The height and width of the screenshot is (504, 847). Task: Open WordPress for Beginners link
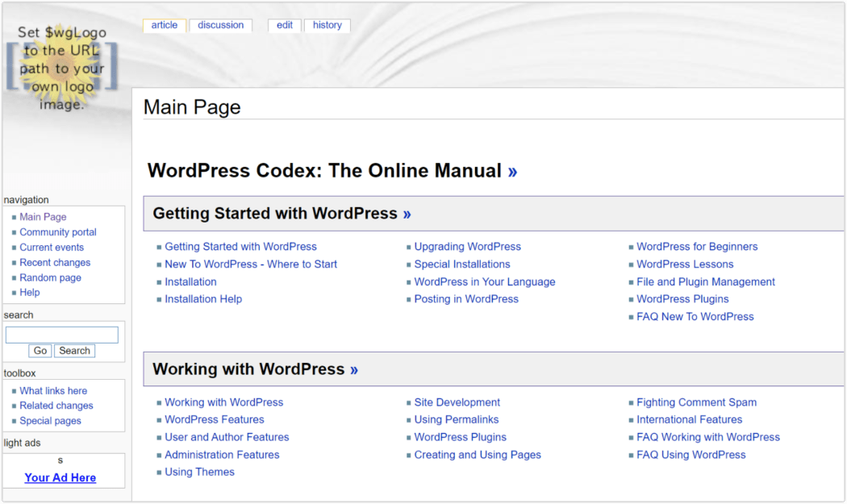[x=698, y=246]
